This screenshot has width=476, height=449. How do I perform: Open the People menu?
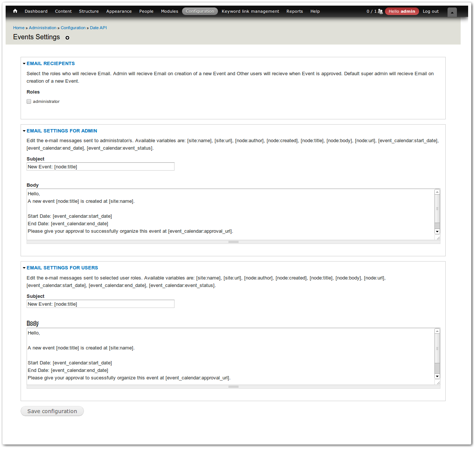[x=146, y=11]
